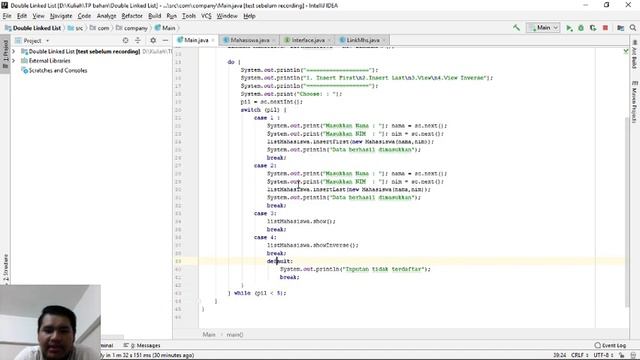
Task: Open the Run menu
Action: 171,16
